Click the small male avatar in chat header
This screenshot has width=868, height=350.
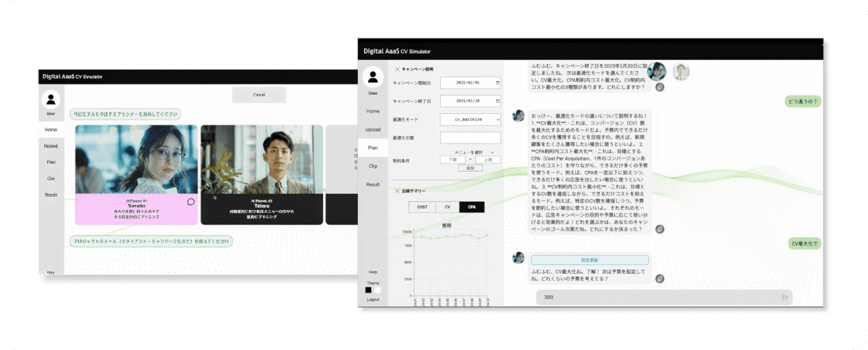681,71
